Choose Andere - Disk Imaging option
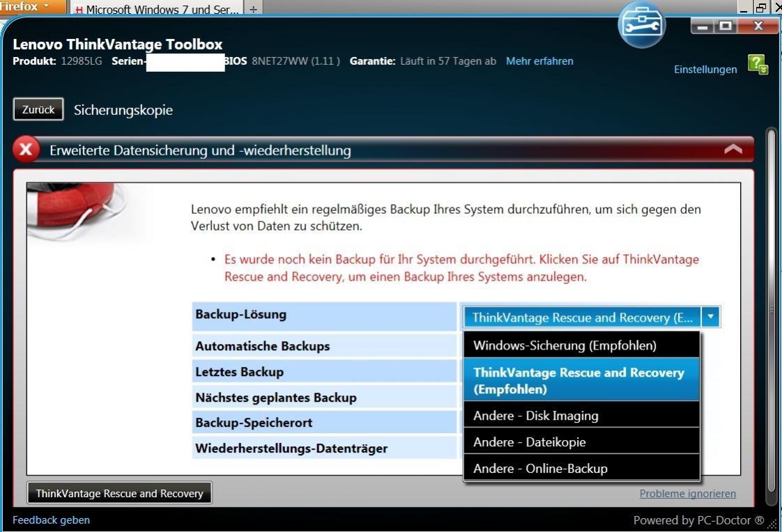The height and width of the screenshot is (532, 782). point(581,416)
